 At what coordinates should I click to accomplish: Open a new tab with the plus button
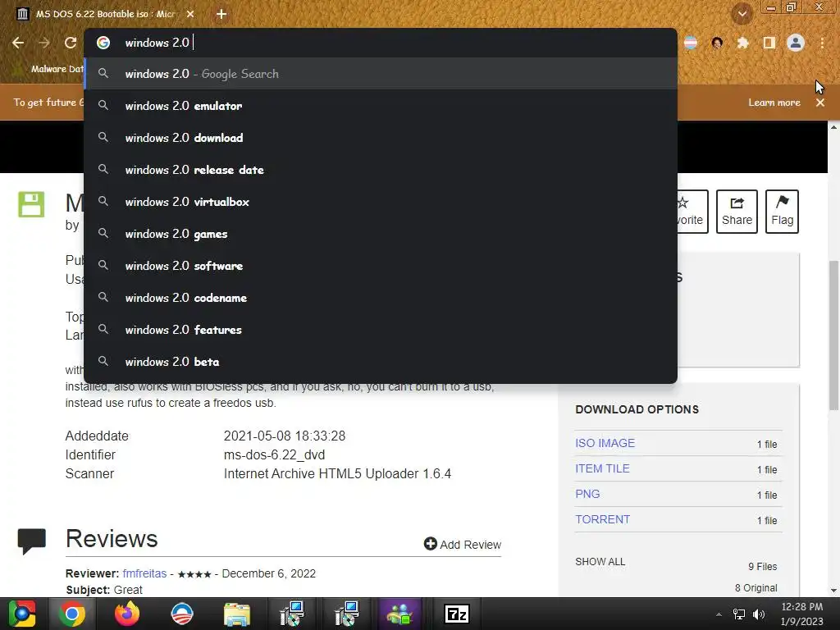(221, 14)
